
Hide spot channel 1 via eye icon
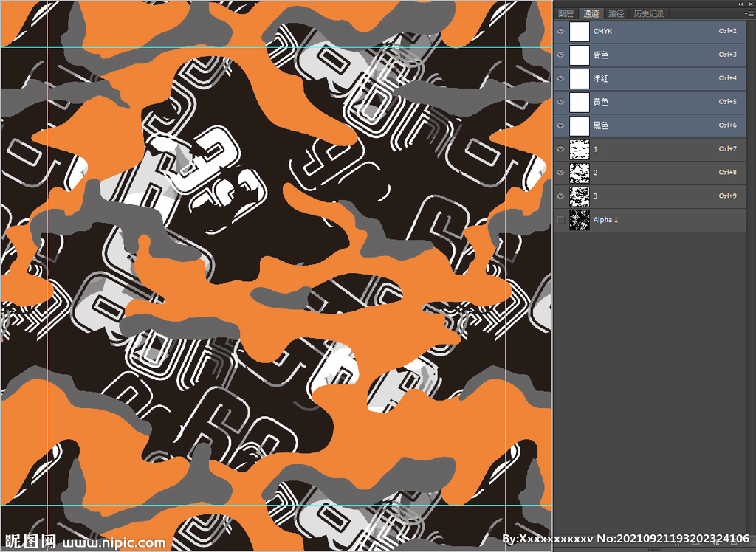[x=560, y=149]
